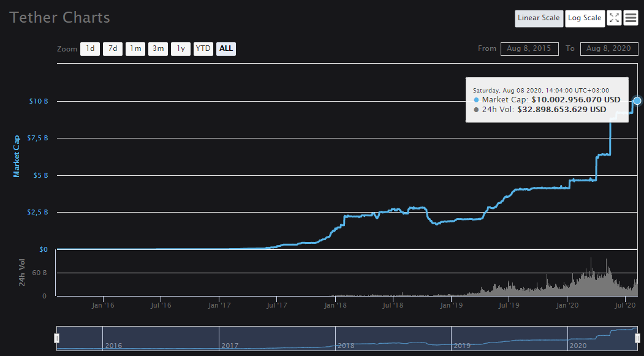
Task: Grab the right navigator range handle
Action: 637,338
